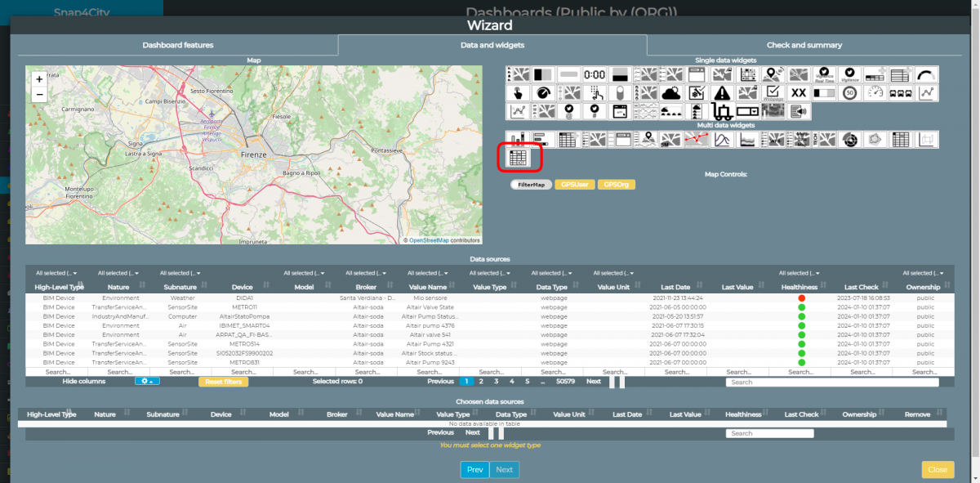Image resolution: width=980 pixels, height=483 pixels.
Task: Open the Check and summary tab
Action: click(x=804, y=45)
